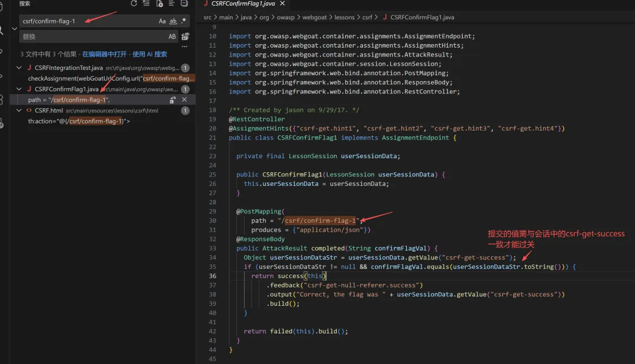Viewport: 635px width, 364px height.
Task: Clear all search results
Action: point(146,4)
